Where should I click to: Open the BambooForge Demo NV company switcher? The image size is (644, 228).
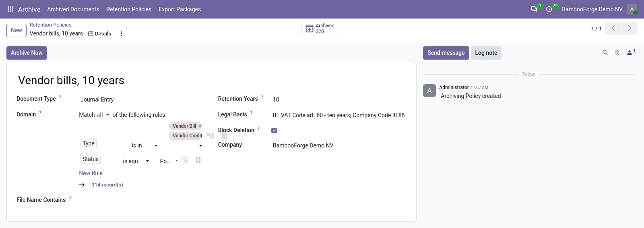click(x=592, y=9)
